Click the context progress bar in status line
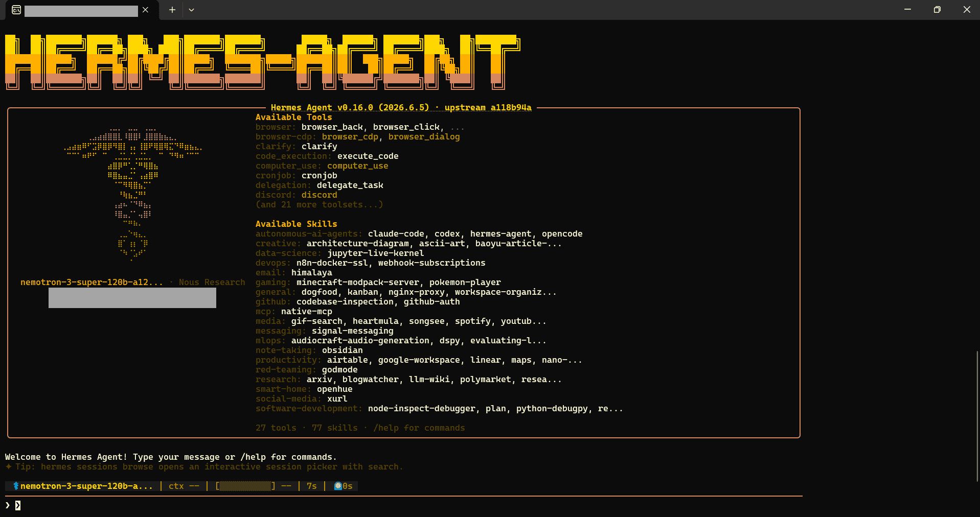This screenshot has width=980, height=517. click(x=245, y=486)
